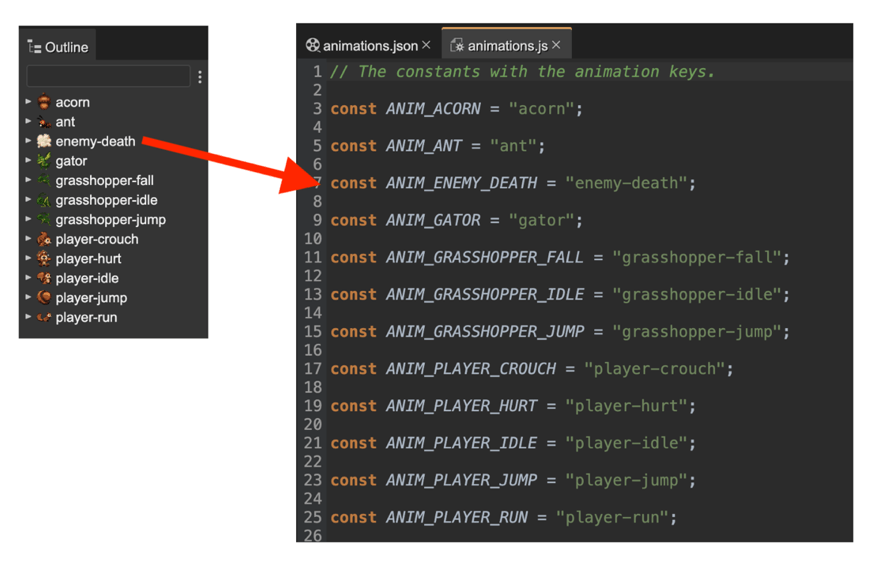Click the acorn animation sprite icon

point(44,102)
